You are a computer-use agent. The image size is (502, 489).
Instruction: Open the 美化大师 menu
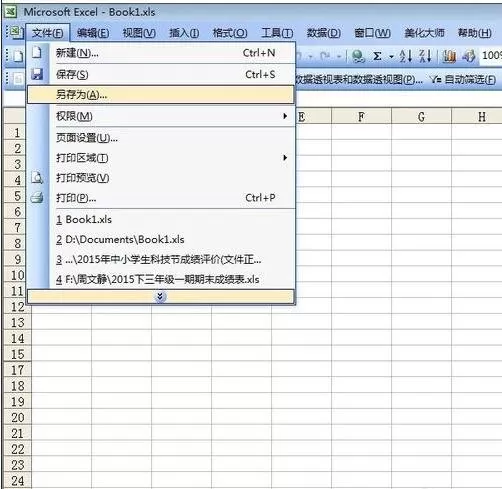click(x=424, y=33)
